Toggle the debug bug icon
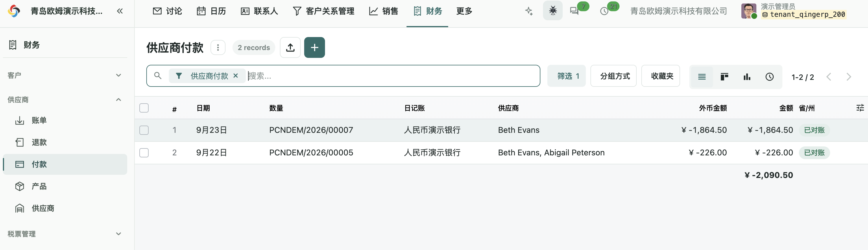 (x=553, y=11)
